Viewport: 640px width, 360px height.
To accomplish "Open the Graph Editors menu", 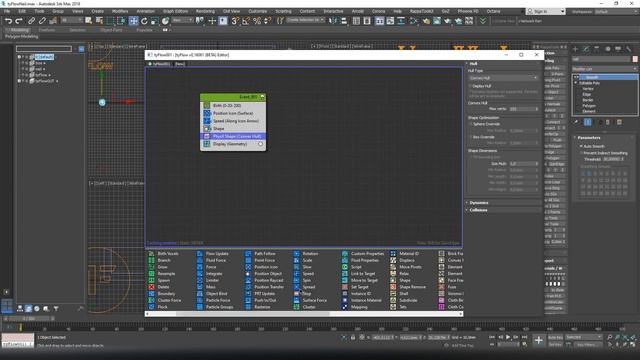I will pyautogui.click(x=176, y=11).
